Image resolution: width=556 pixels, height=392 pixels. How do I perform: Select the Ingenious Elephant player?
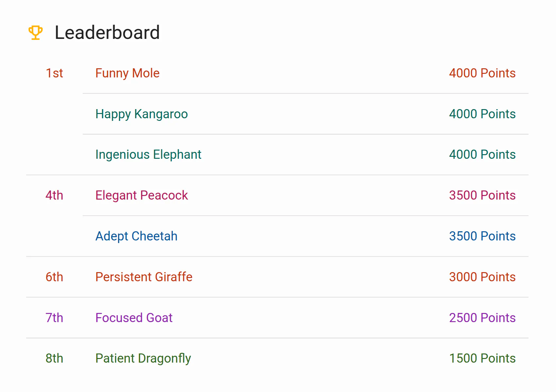click(x=148, y=155)
